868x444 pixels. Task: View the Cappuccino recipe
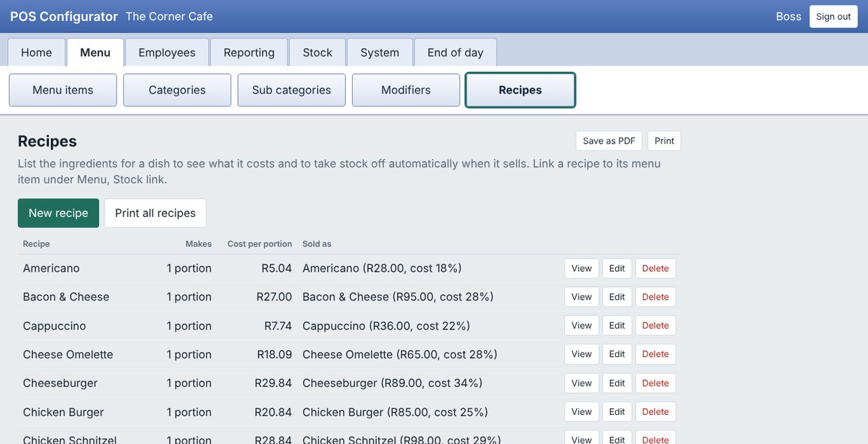click(582, 325)
